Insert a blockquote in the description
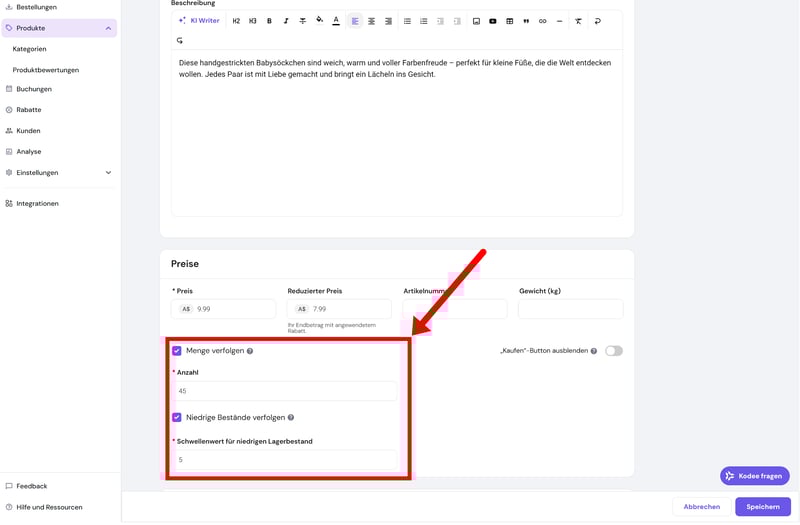Image resolution: width=800 pixels, height=525 pixels. click(526, 21)
